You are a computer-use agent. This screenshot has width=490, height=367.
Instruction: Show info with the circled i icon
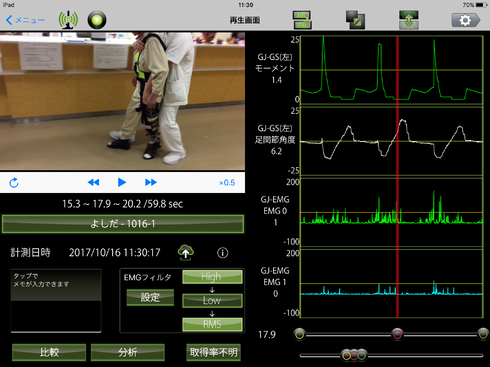pyautogui.click(x=223, y=253)
